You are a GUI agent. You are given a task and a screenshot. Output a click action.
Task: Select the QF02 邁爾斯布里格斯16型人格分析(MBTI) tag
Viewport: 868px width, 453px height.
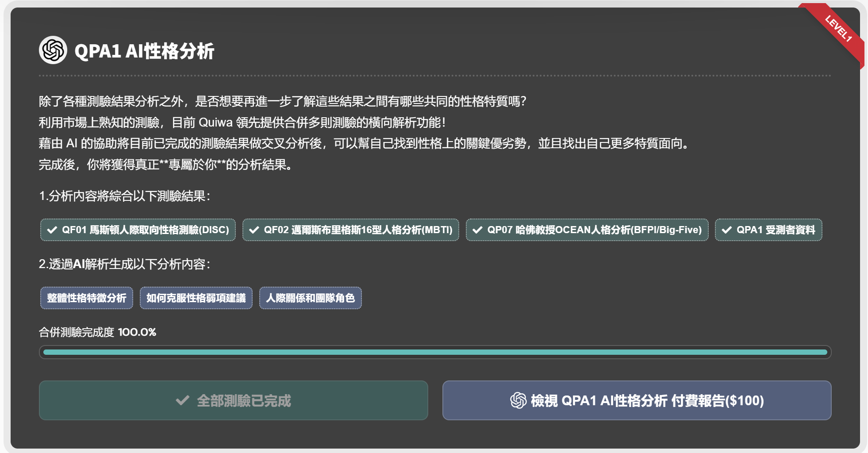click(351, 230)
